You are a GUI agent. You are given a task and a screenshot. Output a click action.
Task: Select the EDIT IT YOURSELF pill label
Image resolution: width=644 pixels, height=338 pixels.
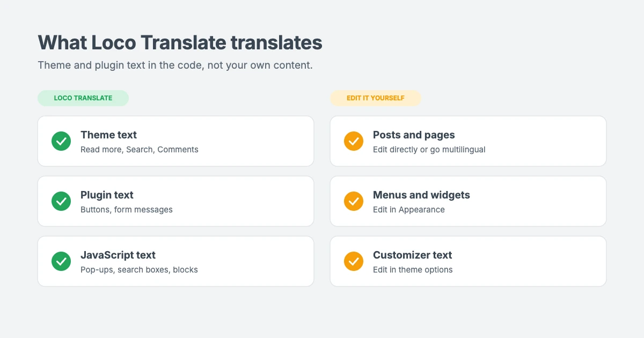tap(376, 98)
